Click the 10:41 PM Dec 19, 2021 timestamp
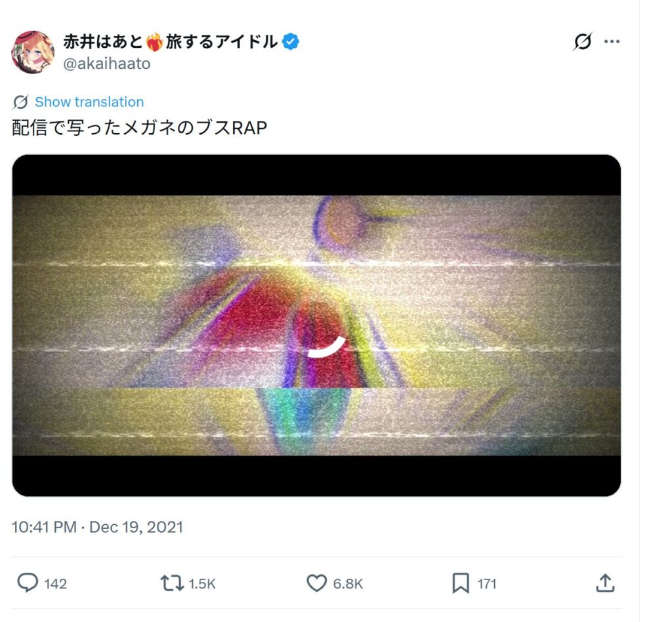This screenshot has width=672, height=622. click(x=97, y=527)
